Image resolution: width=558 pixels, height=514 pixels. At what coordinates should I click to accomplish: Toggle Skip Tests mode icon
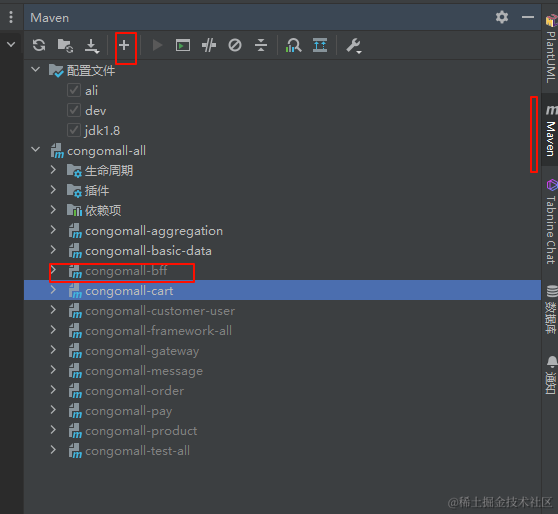point(235,46)
